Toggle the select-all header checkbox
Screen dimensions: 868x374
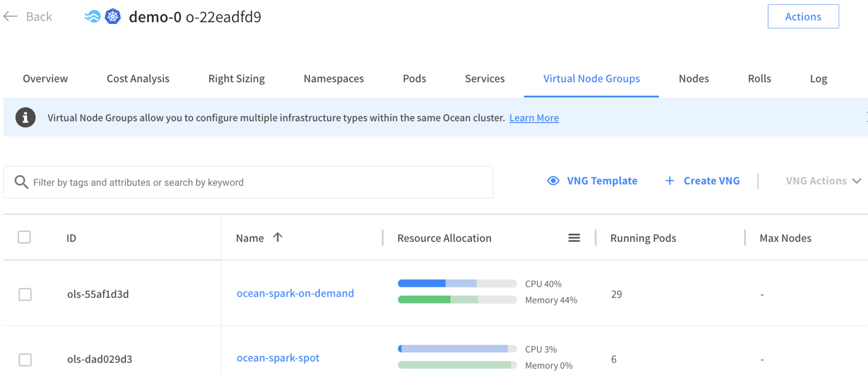tap(24, 237)
